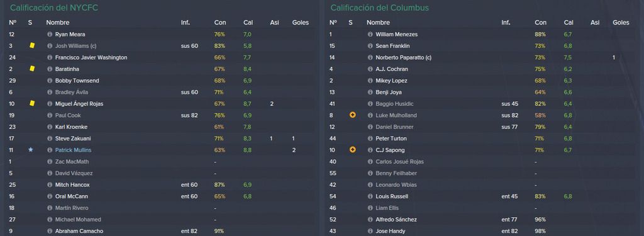Select Alfredo Sánchez in Columbus list

396,220
